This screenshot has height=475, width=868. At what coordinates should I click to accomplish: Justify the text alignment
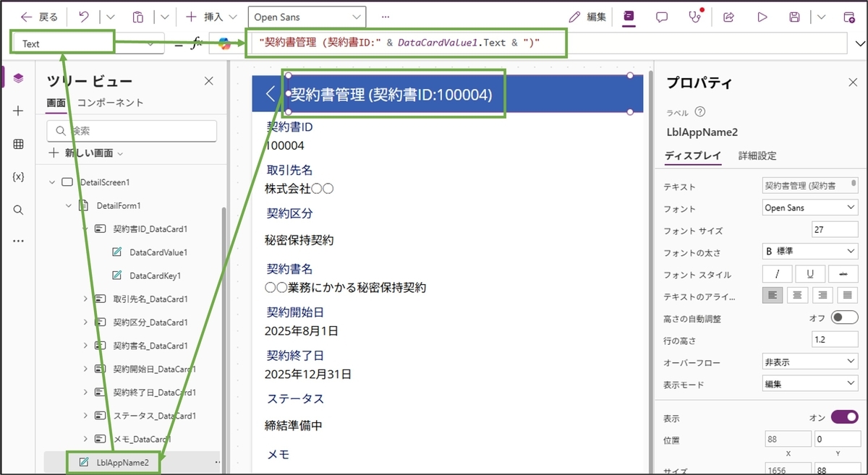847,296
